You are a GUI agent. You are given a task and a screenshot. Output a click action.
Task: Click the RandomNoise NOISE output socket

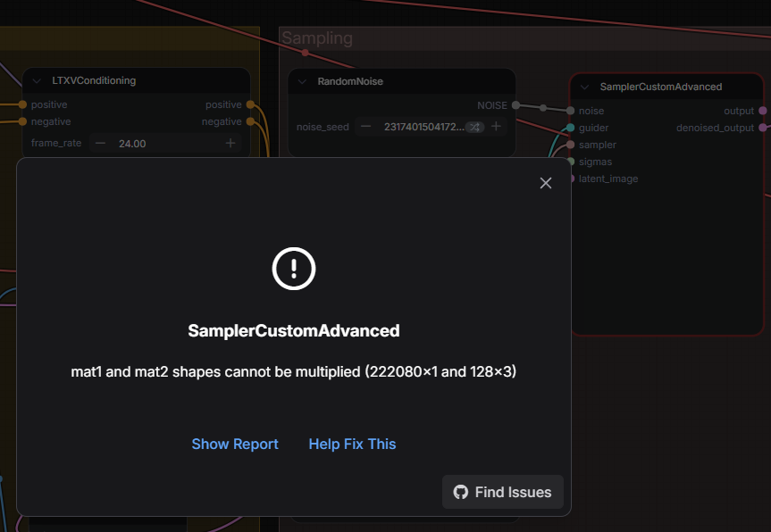point(515,105)
